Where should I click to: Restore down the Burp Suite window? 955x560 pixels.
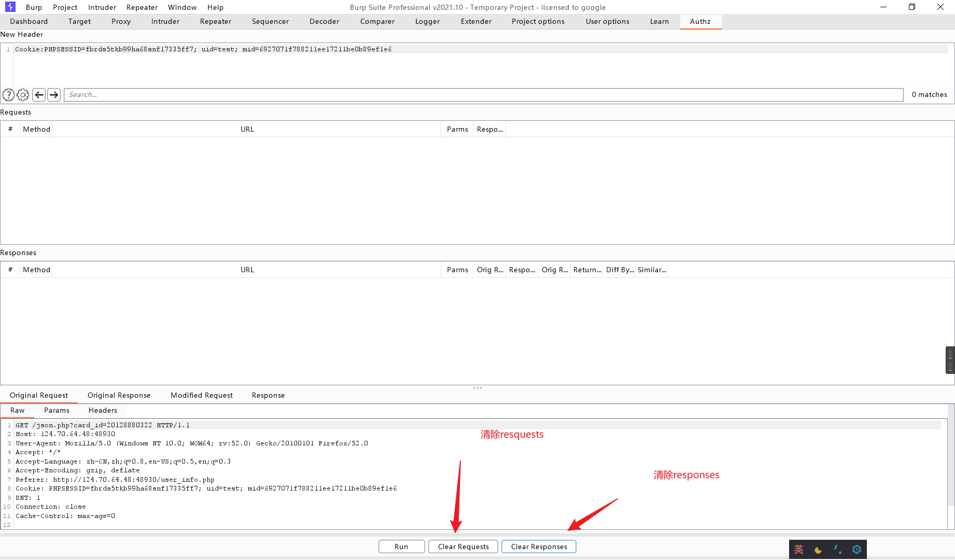pyautogui.click(x=912, y=7)
